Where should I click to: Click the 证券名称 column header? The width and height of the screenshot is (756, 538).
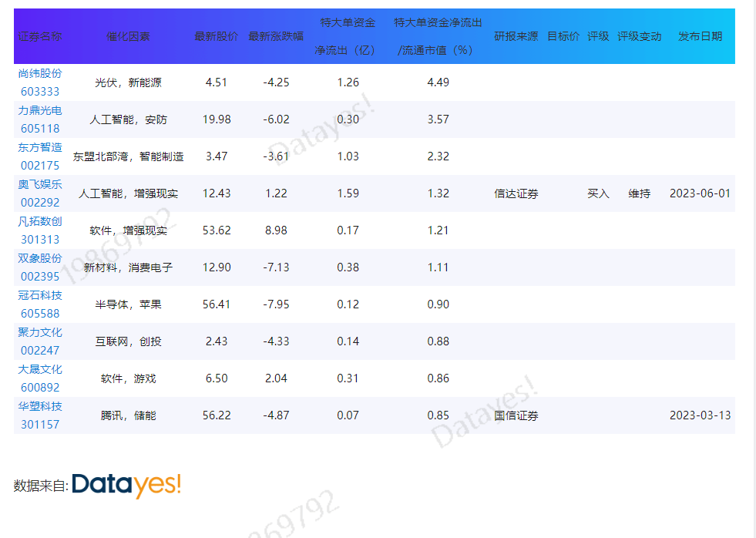coord(40,36)
